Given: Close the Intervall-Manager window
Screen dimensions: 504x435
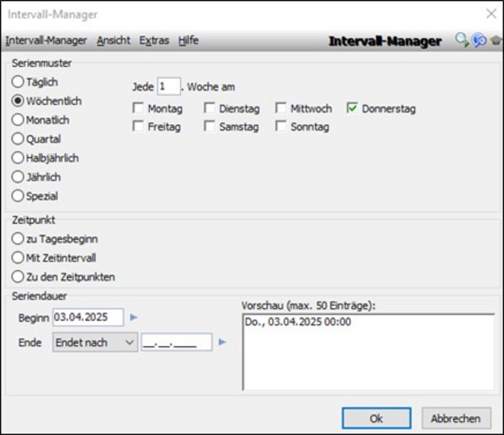Looking at the screenshot, I should pos(491,14).
